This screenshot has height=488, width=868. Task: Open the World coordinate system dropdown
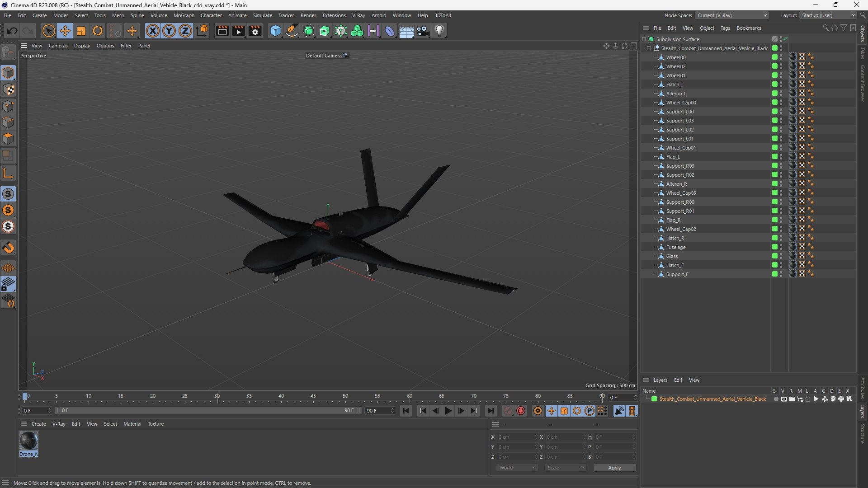(x=517, y=468)
